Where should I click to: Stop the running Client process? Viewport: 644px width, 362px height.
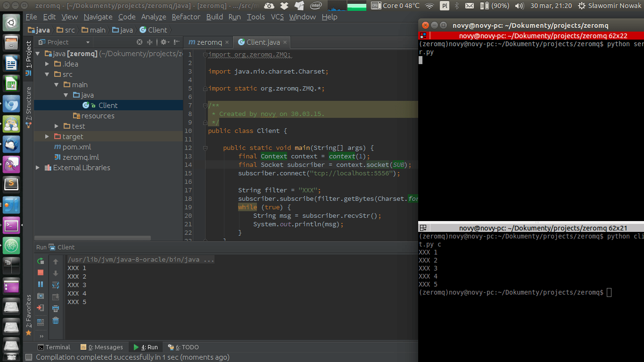coord(41,272)
